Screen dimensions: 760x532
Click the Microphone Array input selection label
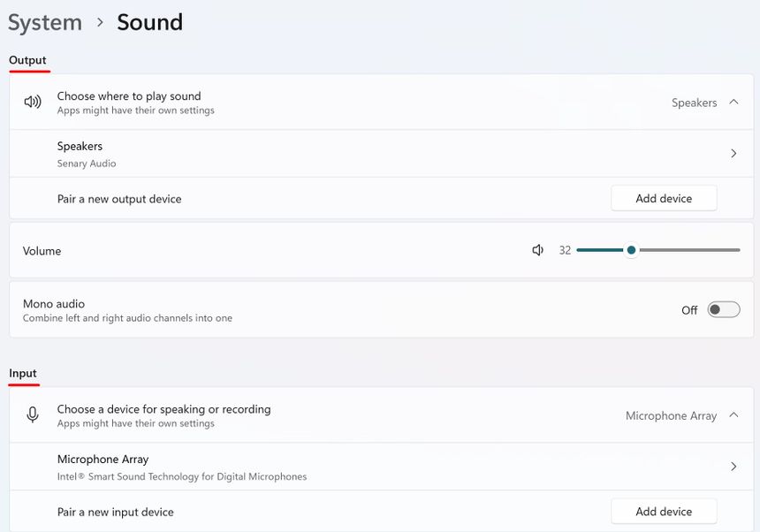tap(671, 415)
